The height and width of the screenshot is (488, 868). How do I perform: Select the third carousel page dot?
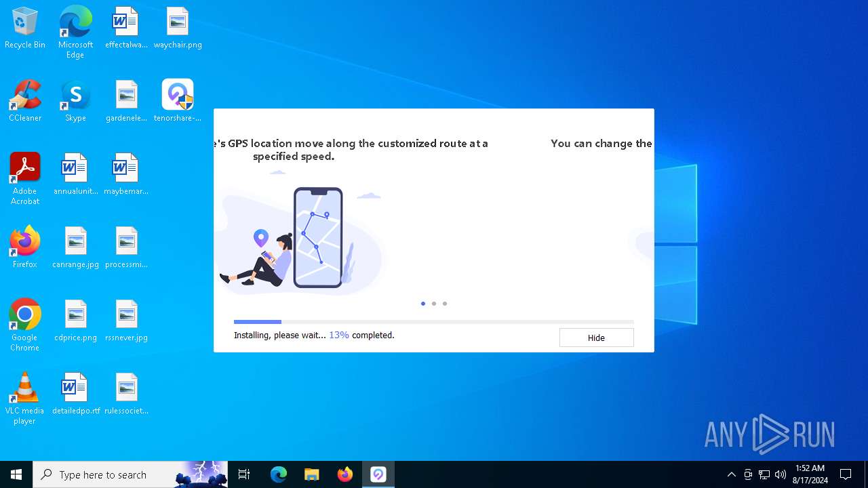coord(445,304)
